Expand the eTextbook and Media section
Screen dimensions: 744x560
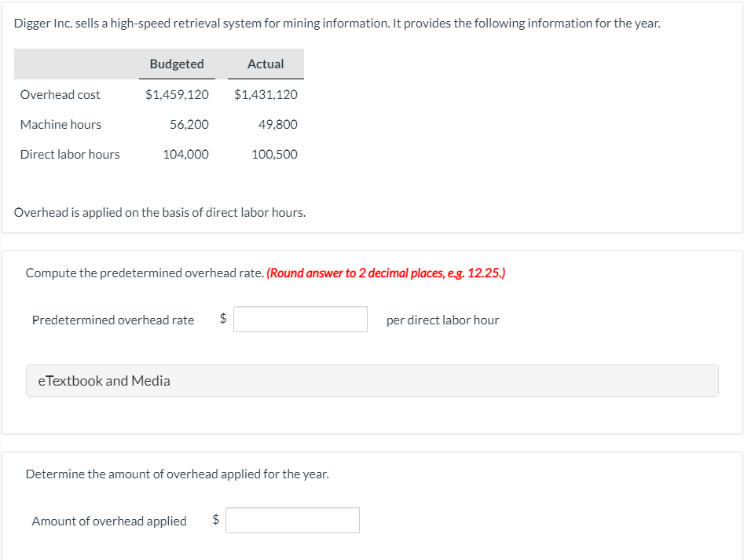[x=372, y=380]
